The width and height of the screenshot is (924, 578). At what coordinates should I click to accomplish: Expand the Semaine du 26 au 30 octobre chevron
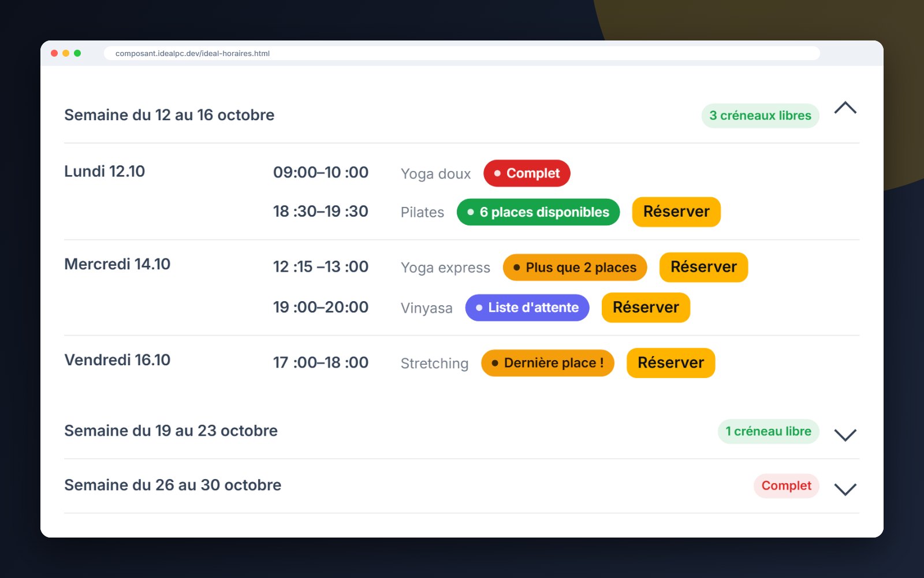(x=845, y=489)
